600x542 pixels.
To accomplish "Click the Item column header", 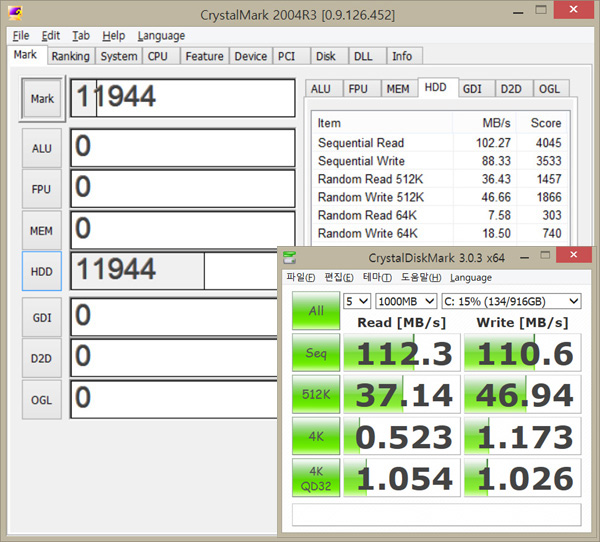I will pyautogui.click(x=382, y=123).
